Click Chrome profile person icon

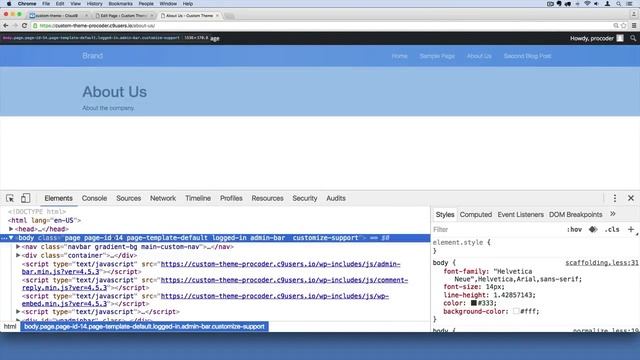point(633,15)
